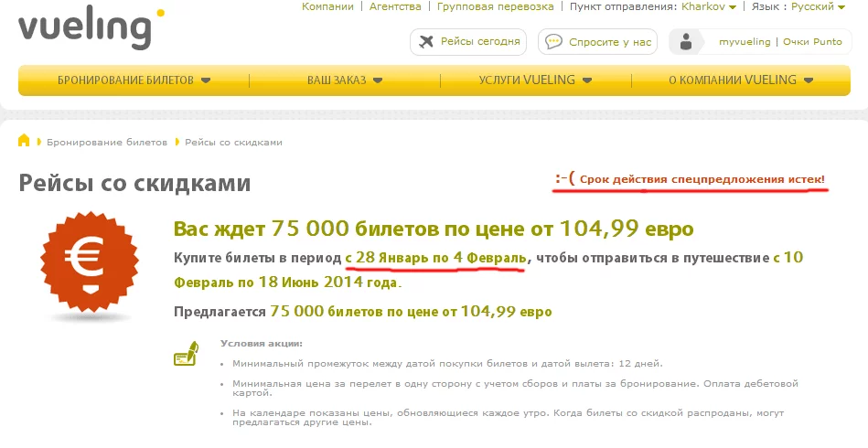
Task: Click arrow next to Бронирование билетов
Action: click(206, 80)
